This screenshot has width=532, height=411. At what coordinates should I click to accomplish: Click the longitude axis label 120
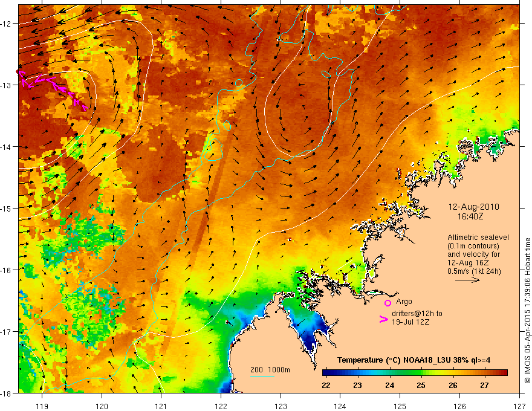coord(102,406)
